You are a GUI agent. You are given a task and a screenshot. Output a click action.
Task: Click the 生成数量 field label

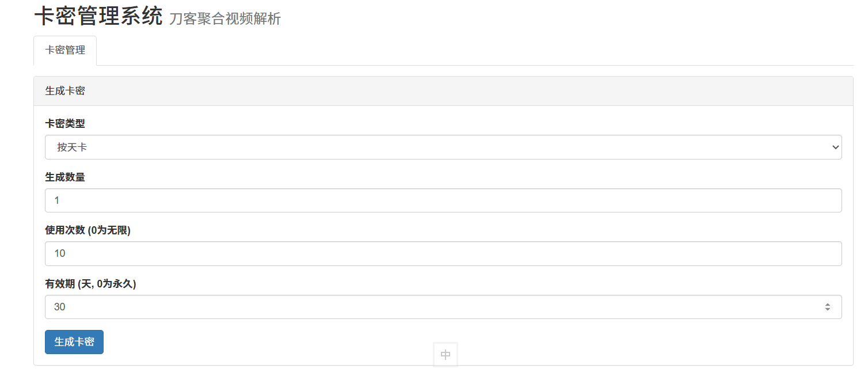[65, 177]
